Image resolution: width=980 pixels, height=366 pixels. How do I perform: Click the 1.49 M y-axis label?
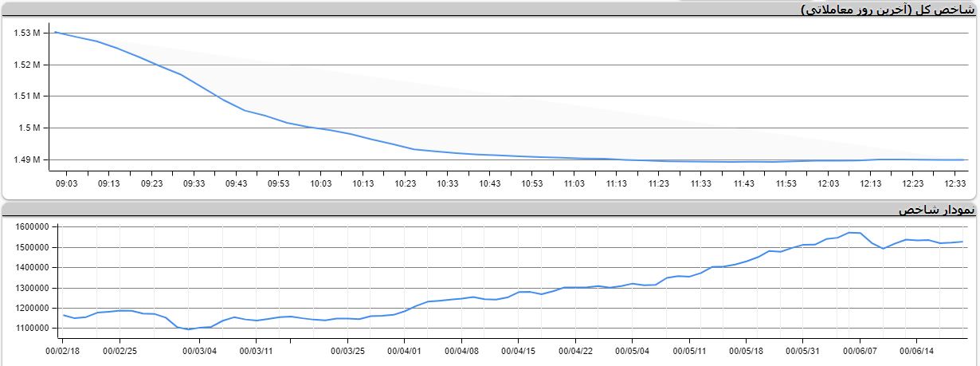tap(26, 159)
